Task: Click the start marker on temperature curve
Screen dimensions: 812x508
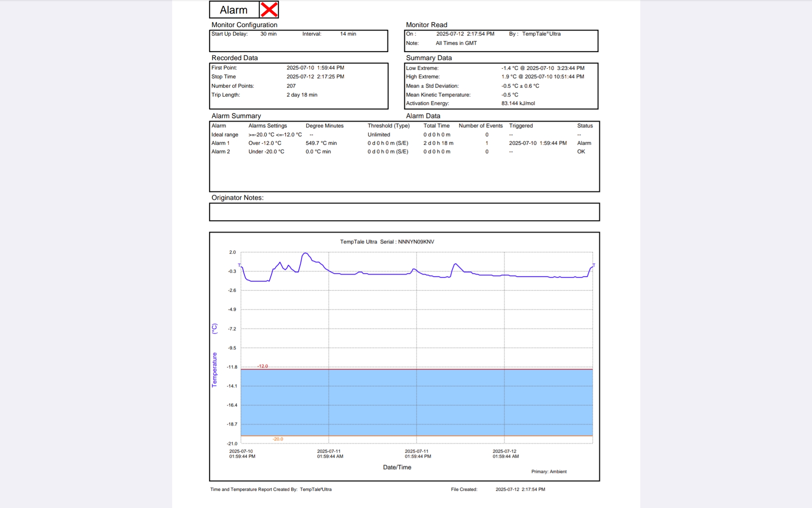Action: pyautogui.click(x=239, y=265)
